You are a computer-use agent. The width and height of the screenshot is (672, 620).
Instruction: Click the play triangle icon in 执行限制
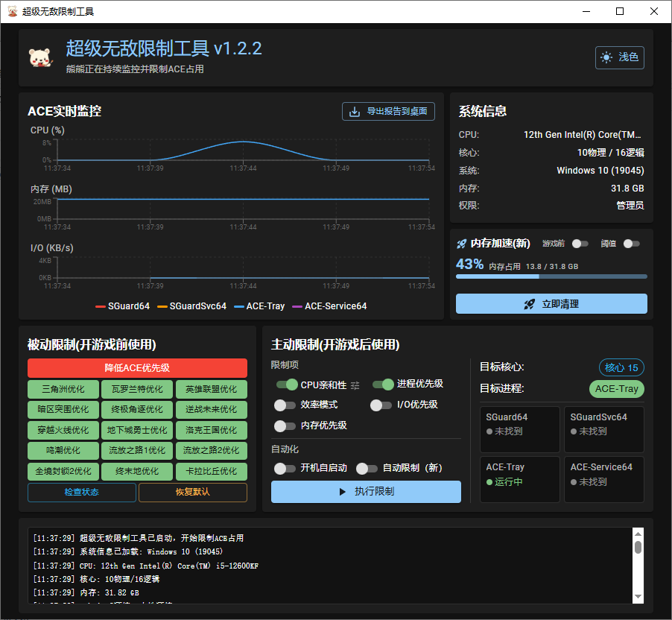342,492
